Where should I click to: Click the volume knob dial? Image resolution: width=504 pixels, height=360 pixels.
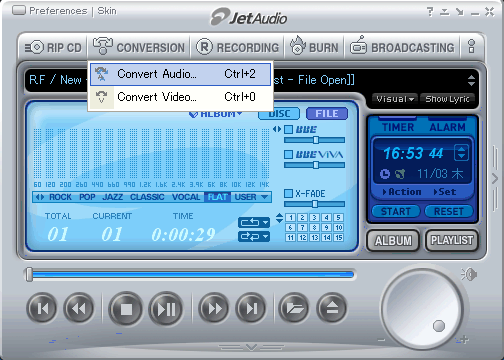coord(423,309)
